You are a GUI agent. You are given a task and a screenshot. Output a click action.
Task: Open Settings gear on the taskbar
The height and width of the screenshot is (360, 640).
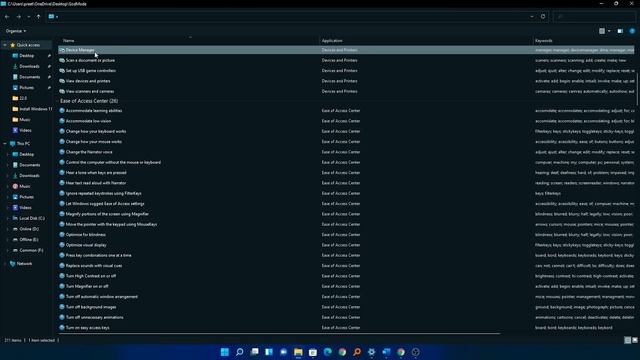(371, 352)
